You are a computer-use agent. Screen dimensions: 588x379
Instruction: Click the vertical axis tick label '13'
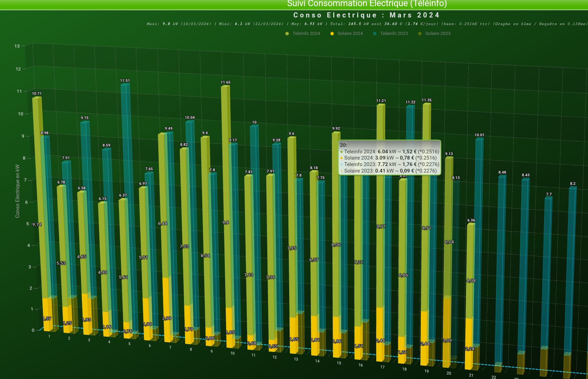(x=17, y=46)
